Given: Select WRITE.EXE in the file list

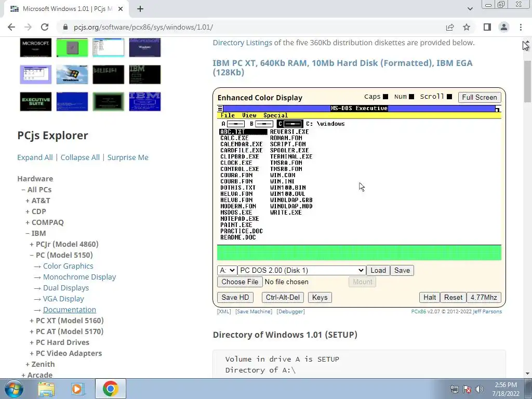Looking at the screenshot, I should (286, 212).
